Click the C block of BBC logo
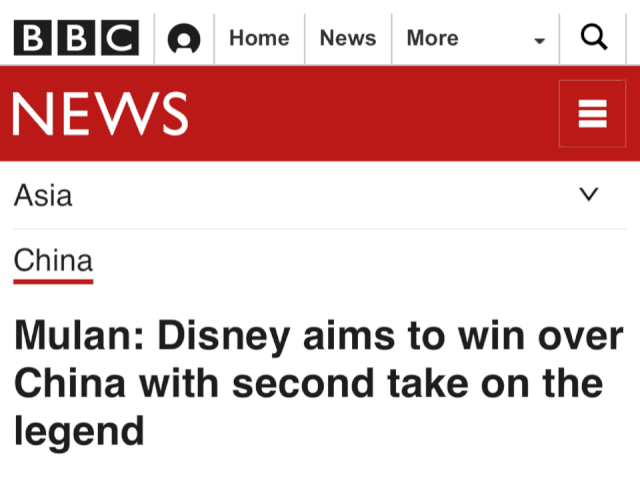Viewport: 640px width, 479px height. tap(119, 38)
